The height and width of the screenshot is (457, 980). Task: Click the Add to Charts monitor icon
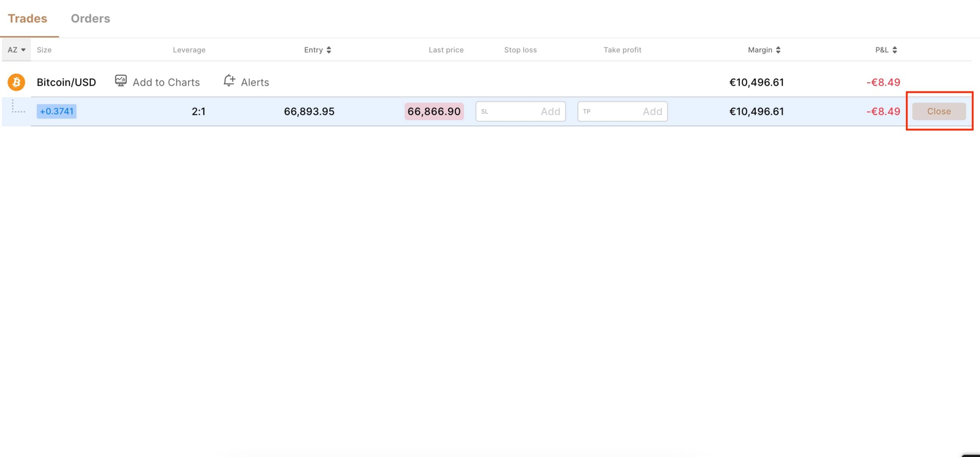click(x=121, y=81)
